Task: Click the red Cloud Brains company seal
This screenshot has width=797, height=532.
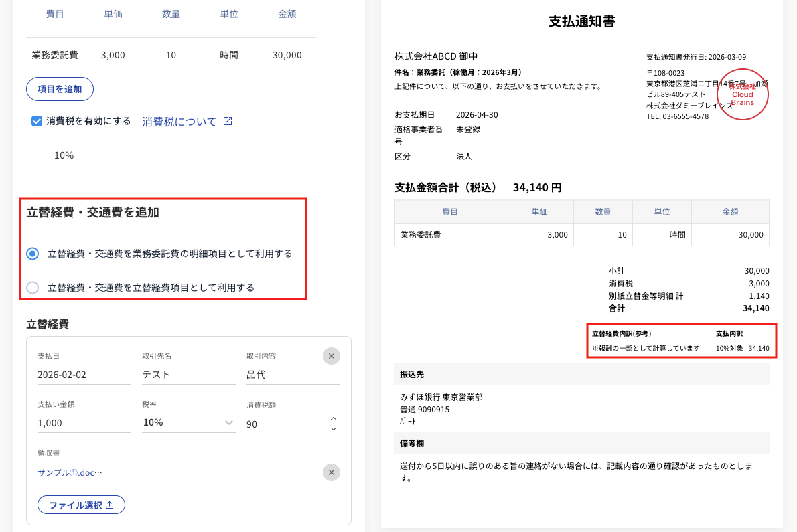Action: point(743,94)
